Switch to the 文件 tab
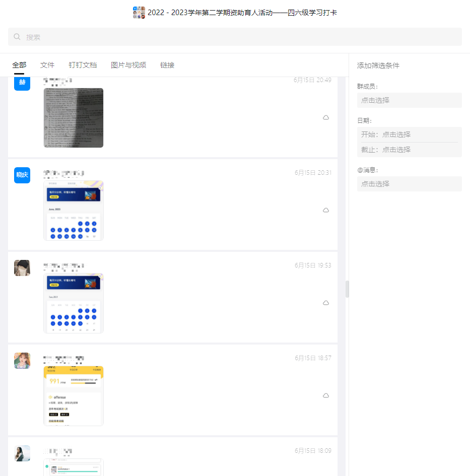 [47, 65]
